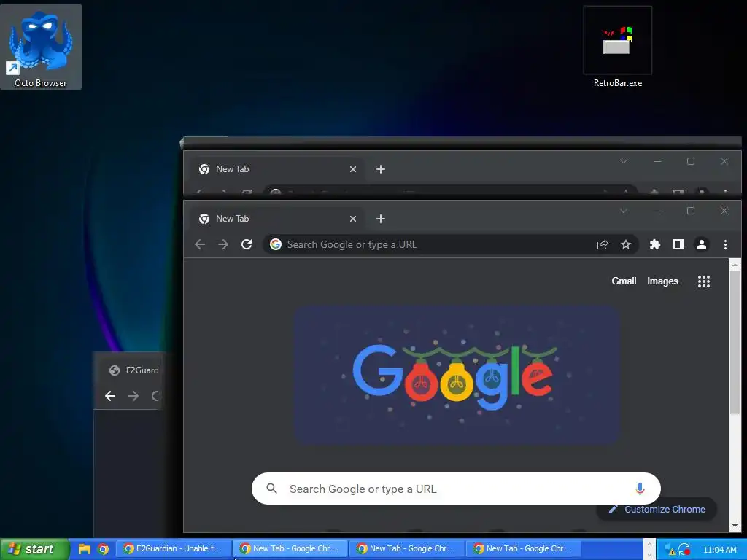This screenshot has height=560, width=747.
Task: Open the Chrome profile avatar icon
Action: [702, 244]
